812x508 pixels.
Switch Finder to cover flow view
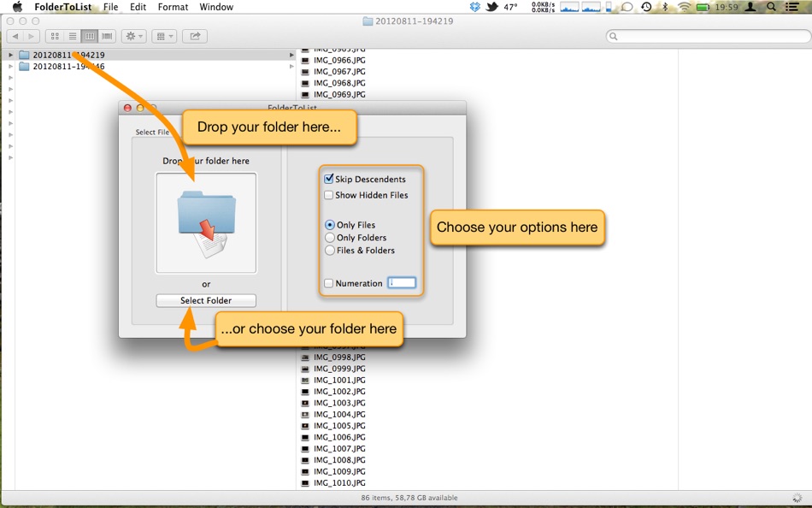point(107,36)
